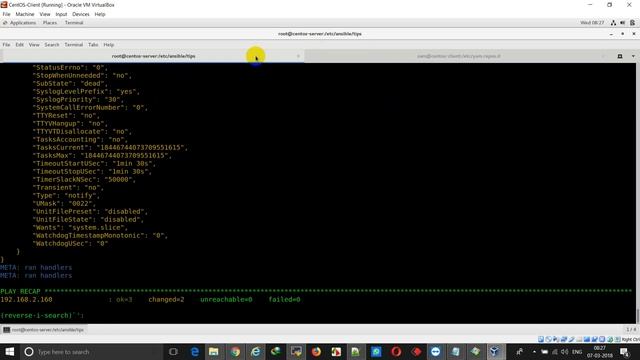640x360 pixels.
Task: Open the Terminal menu in terminal menubar
Action: [73, 44]
